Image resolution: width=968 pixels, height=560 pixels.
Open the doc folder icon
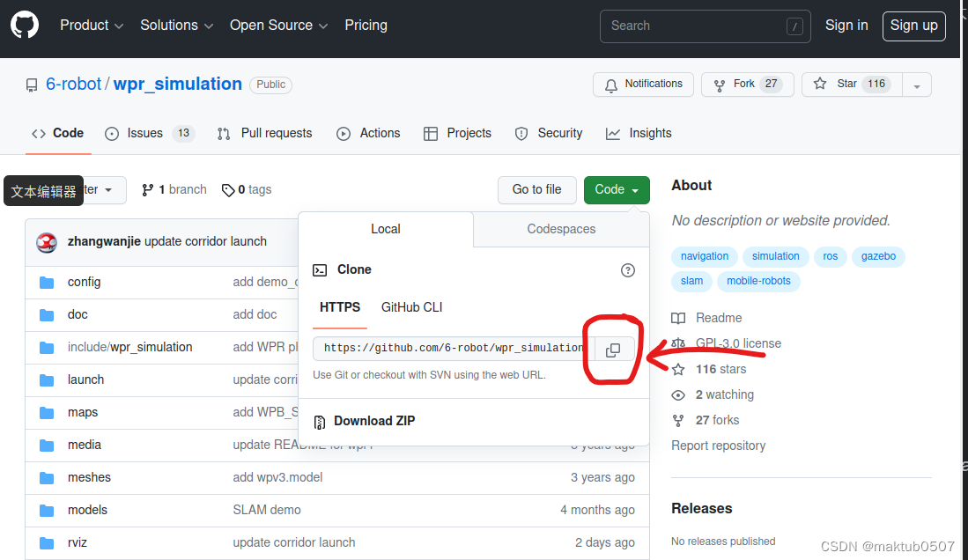(47, 315)
